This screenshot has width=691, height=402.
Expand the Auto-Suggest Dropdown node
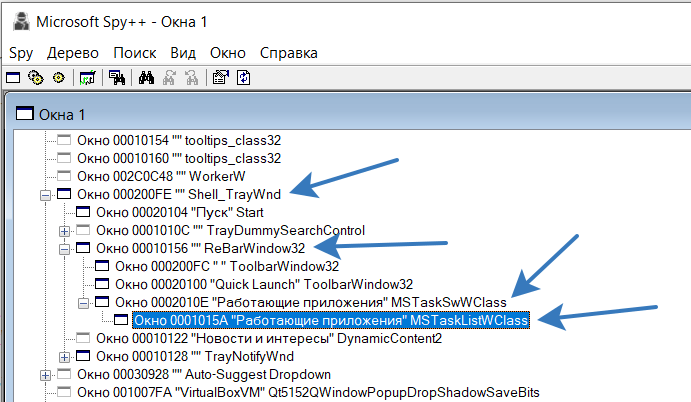pos(45,375)
